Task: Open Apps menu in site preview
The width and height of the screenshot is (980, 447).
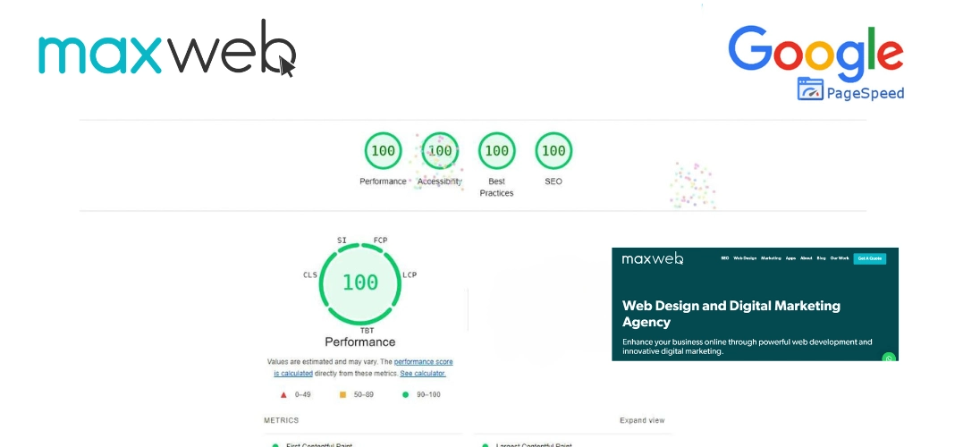Action: point(790,258)
